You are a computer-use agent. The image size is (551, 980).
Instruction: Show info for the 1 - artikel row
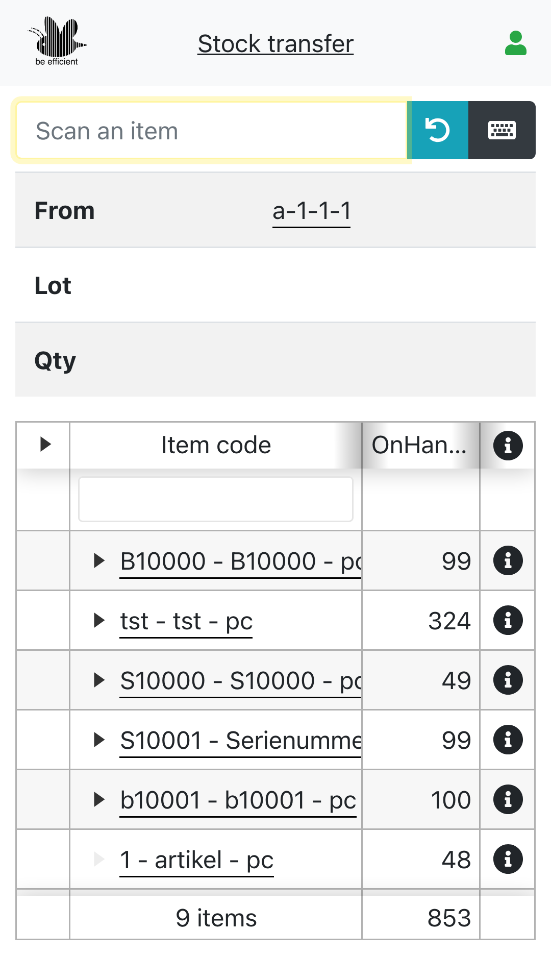[508, 860]
